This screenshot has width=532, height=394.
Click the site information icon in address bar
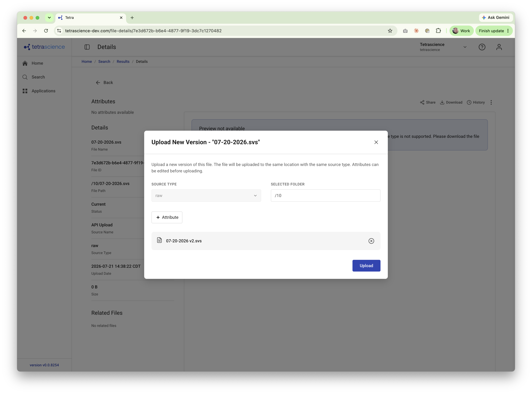coord(59,31)
